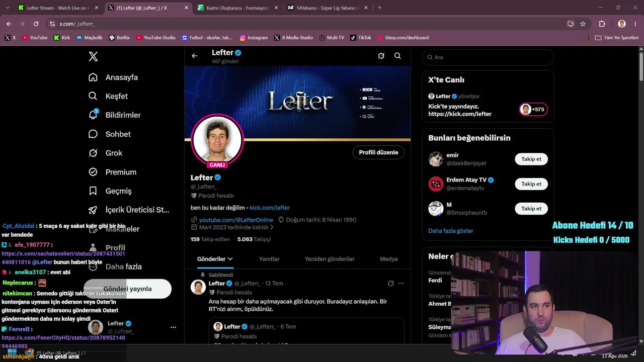644x362 pixels.
Task: Open Anasayfa home icon
Action: (93, 77)
